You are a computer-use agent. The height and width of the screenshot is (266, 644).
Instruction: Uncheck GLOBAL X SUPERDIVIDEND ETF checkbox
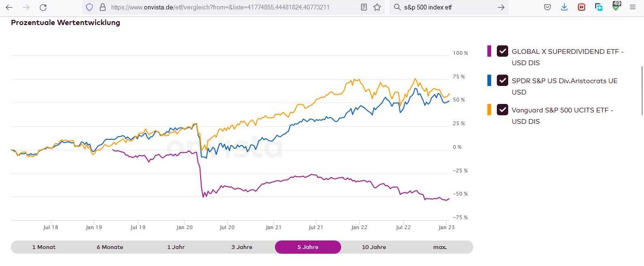pos(503,51)
